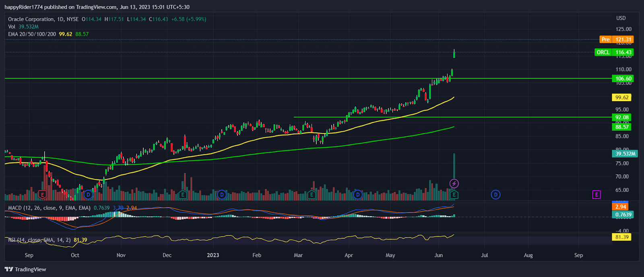Click the dividend D marker in April
Viewport: 644px width, 277px height.
(358, 195)
